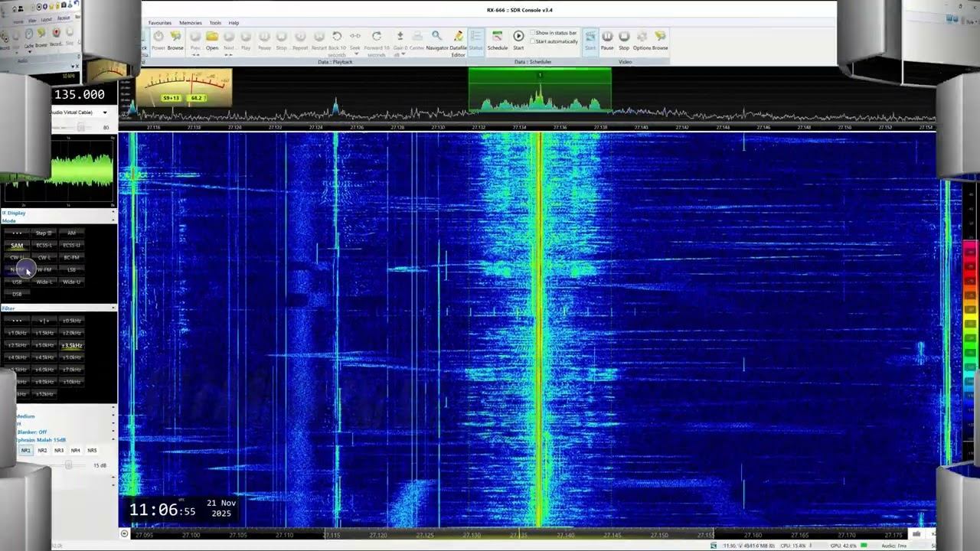Switch to the NR5 noise reduction tab
The height and width of the screenshot is (551, 980).
click(92, 451)
